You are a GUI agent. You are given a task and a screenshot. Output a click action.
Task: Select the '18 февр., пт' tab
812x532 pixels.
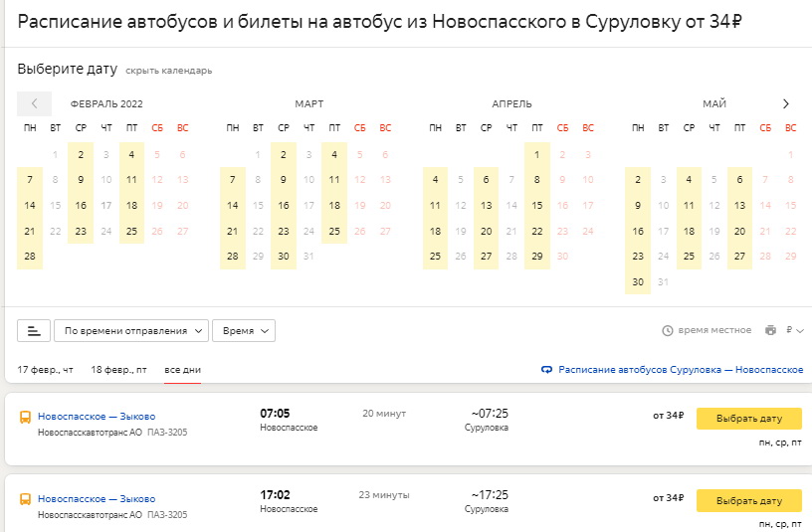pos(118,370)
